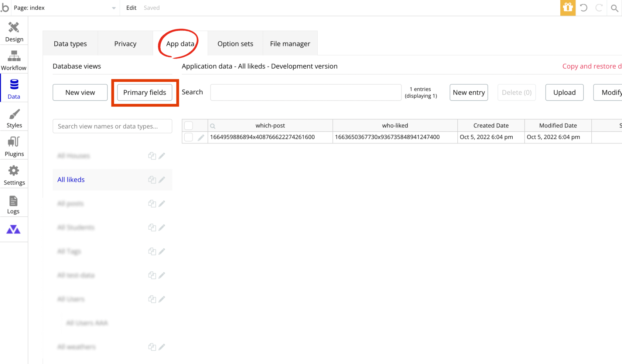Open the Logs section

point(13,204)
